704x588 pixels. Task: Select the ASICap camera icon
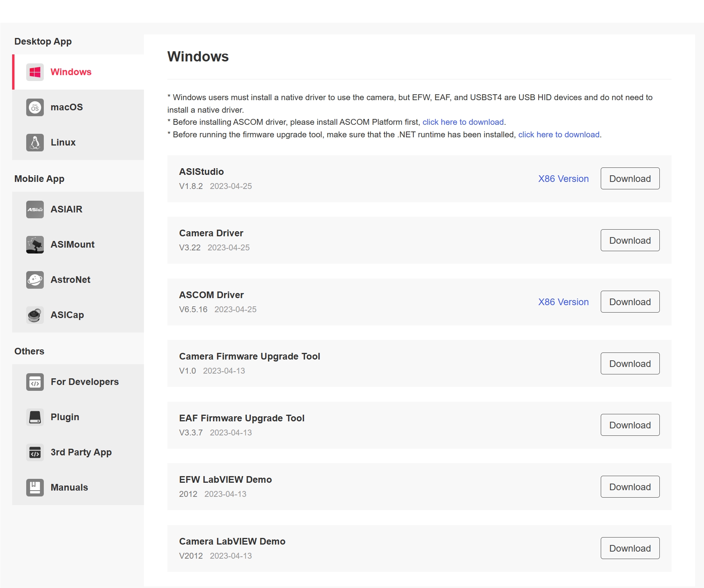tap(35, 315)
